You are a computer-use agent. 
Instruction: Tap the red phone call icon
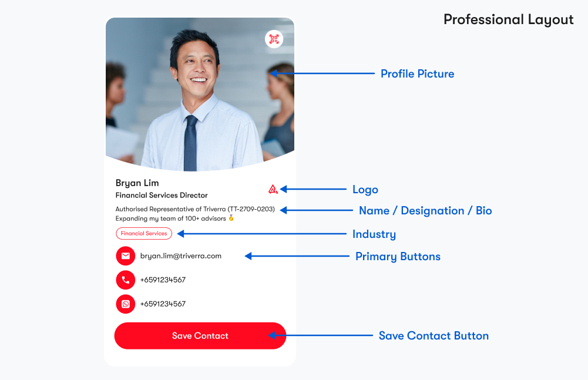point(126,280)
